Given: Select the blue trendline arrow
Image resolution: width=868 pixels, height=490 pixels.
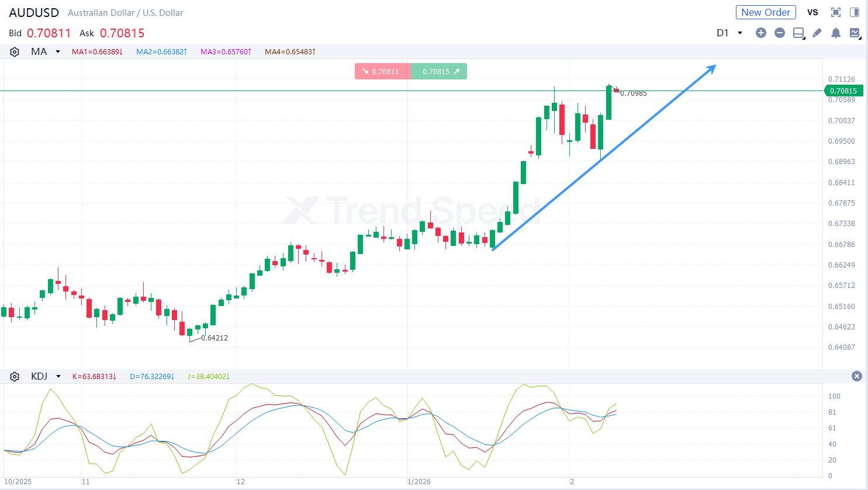Looking at the screenshot, I should pos(603,158).
